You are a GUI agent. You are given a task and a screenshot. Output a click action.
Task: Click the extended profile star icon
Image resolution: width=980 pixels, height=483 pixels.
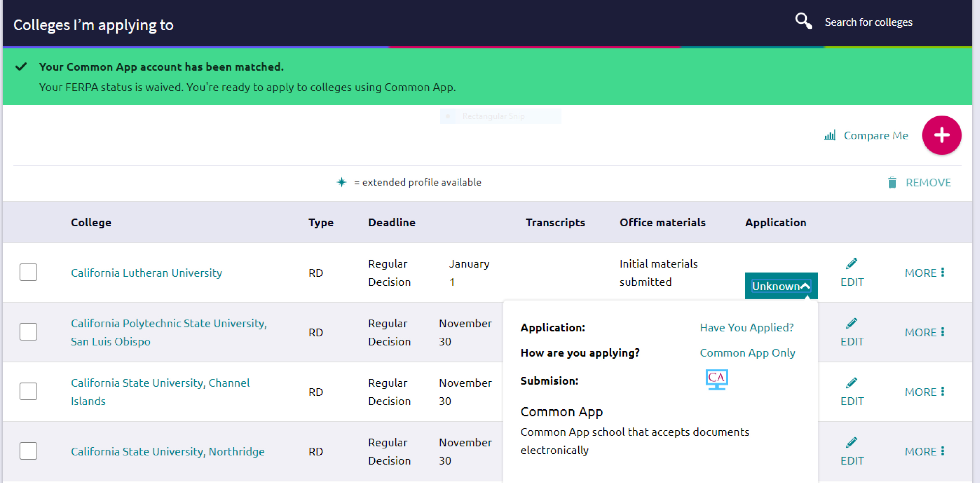(x=341, y=182)
